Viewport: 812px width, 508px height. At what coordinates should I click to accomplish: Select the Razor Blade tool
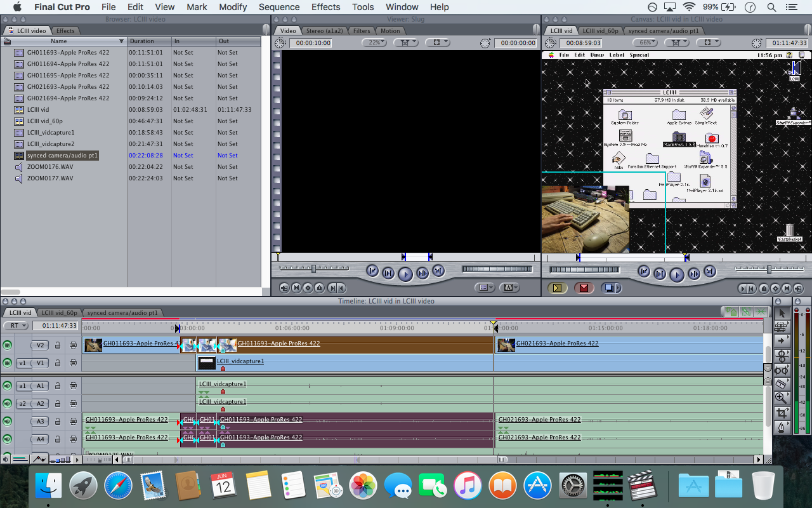click(x=782, y=384)
